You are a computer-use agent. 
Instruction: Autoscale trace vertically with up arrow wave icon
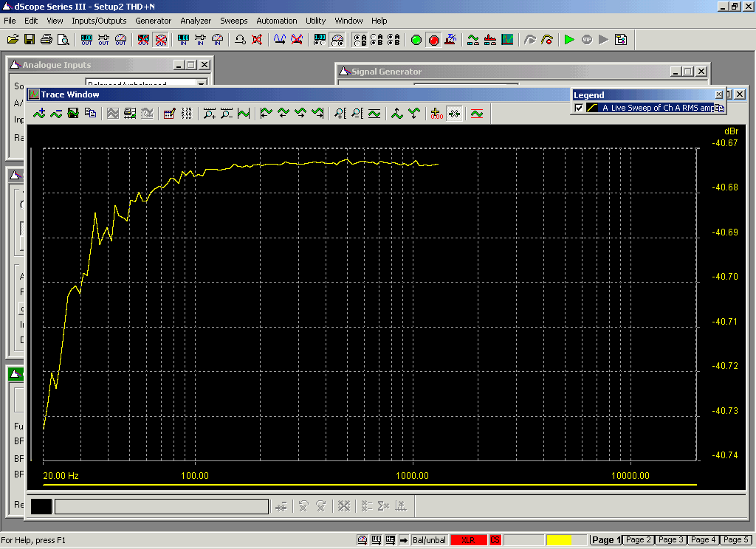pyautogui.click(x=396, y=114)
